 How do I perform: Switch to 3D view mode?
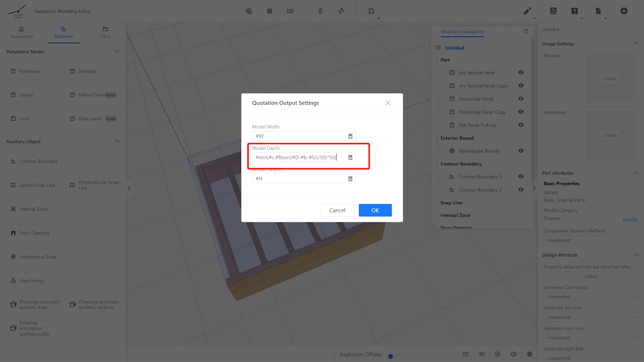481,354
